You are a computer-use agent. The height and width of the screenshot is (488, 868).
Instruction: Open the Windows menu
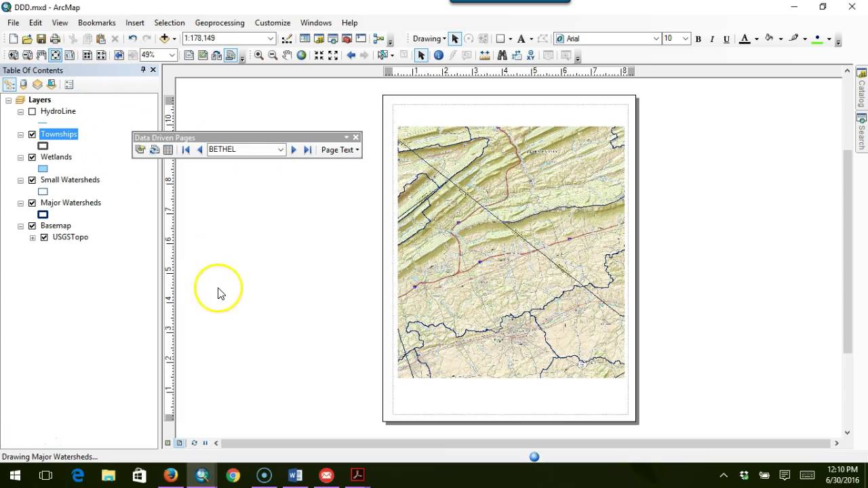(316, 22)
